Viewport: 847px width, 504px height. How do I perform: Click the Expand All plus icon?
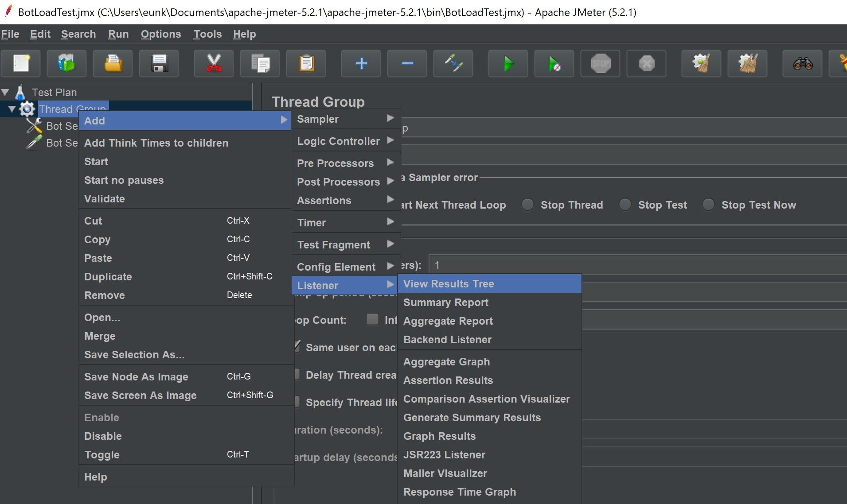(x=361, y=63)
